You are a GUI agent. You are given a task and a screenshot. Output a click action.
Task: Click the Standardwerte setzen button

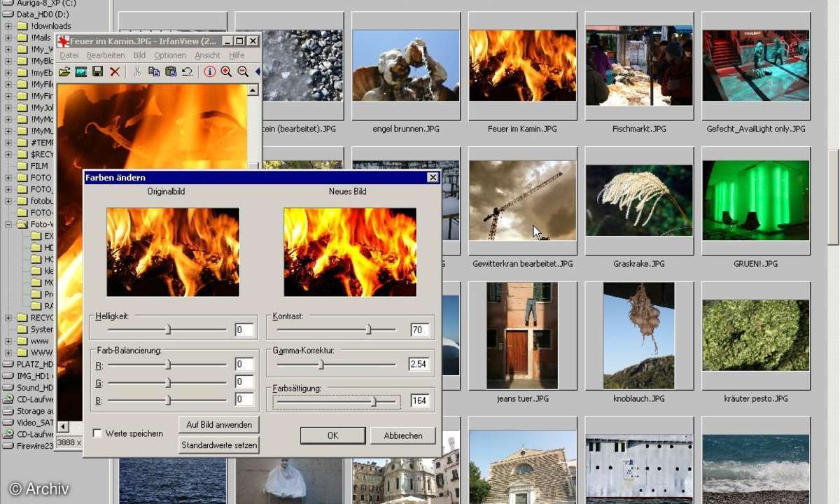219,444
